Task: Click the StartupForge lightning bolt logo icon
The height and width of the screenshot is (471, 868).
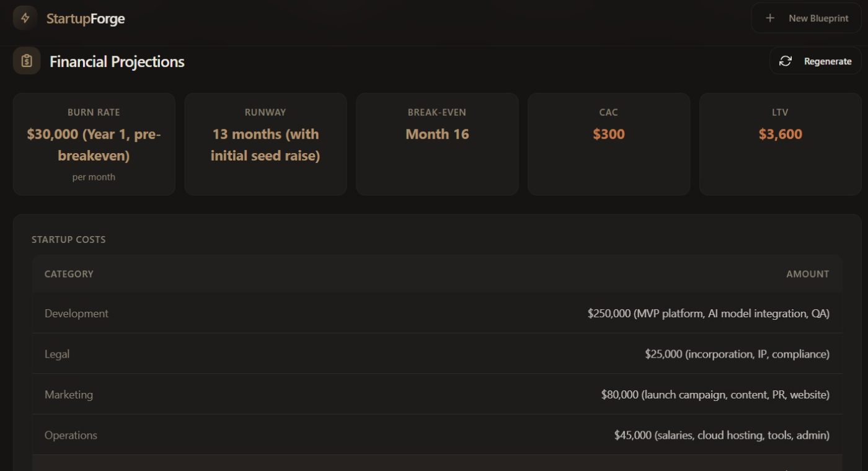Action: pyautogui.click(x=25, y=18)
